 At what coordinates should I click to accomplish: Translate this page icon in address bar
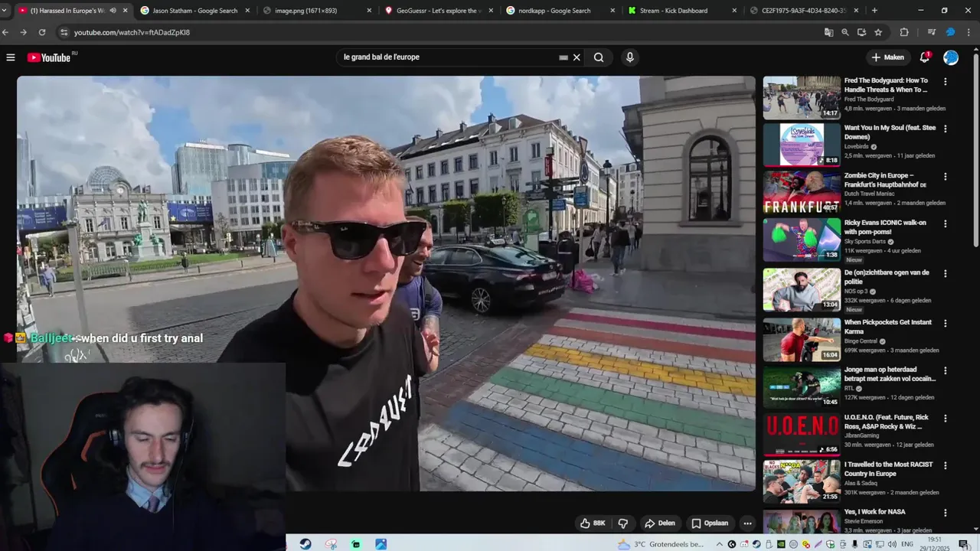(x=828, y=32)
